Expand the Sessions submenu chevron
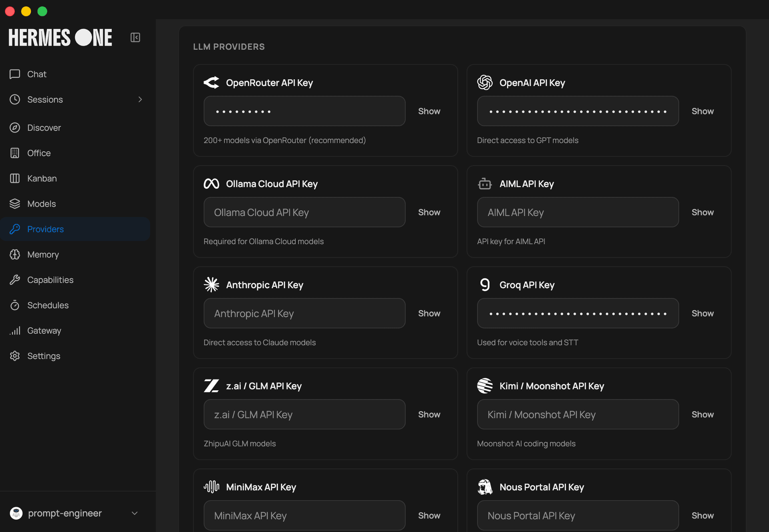This screenshot has width=769, height=532. [140, 99]
